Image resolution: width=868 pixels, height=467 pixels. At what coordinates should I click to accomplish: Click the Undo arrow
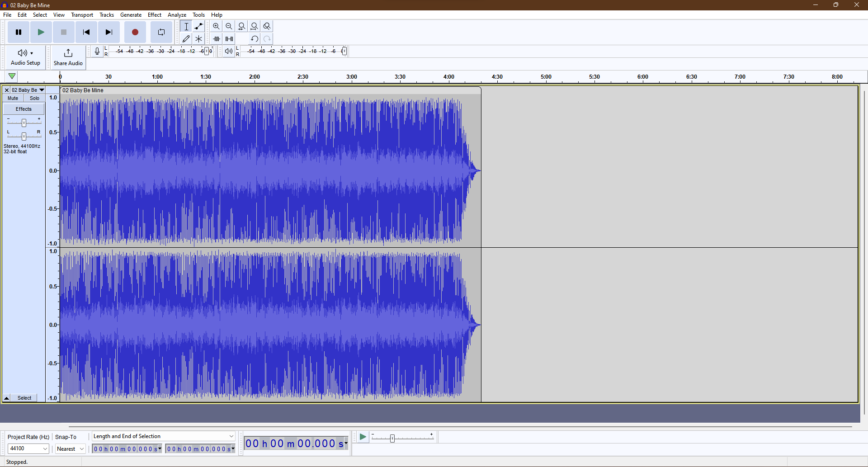coord(255,39)
